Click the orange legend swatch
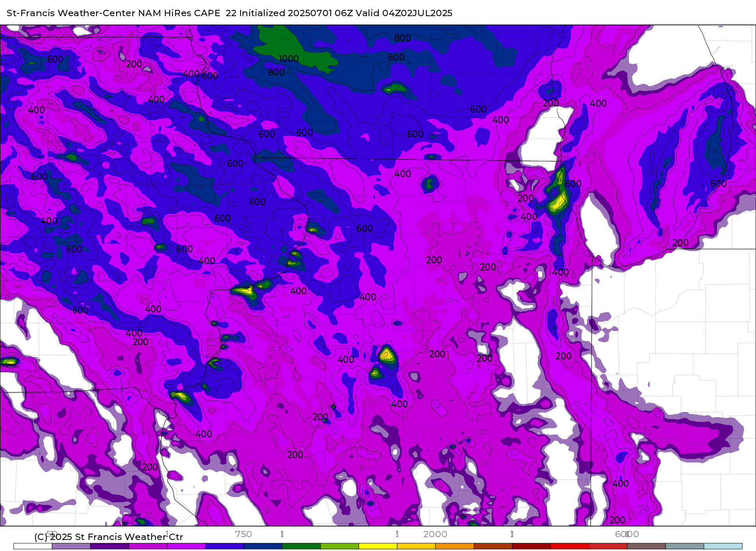The width and height of the screenshot is (756, 551). pos(454,546)
